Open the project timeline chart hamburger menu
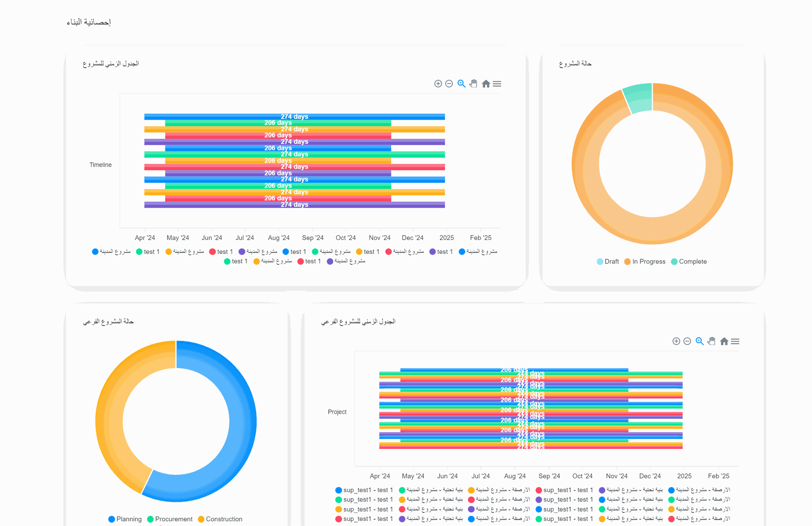812x526 pixels. click(x=497, y=84)
